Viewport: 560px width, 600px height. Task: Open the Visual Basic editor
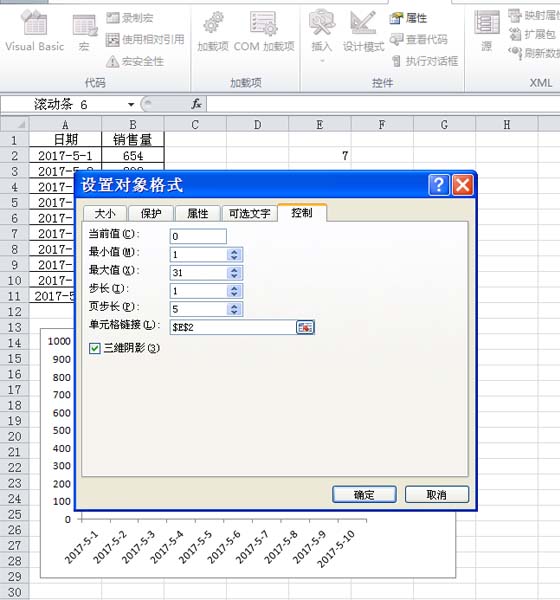35,31
